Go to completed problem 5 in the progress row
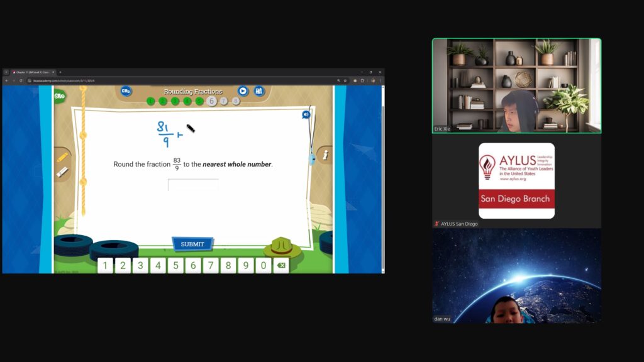This screenshot has width=644, height=362. click(x=199, y=101)
